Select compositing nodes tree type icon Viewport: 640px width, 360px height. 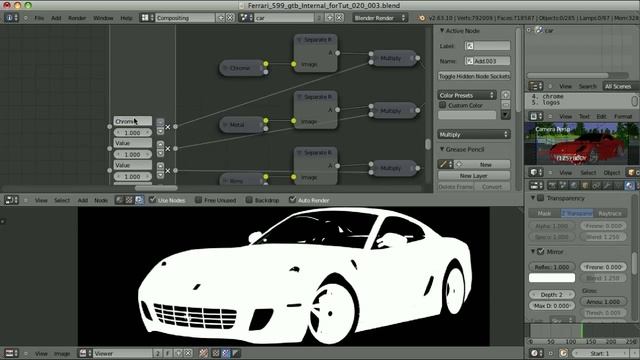(x=139, y=200)
